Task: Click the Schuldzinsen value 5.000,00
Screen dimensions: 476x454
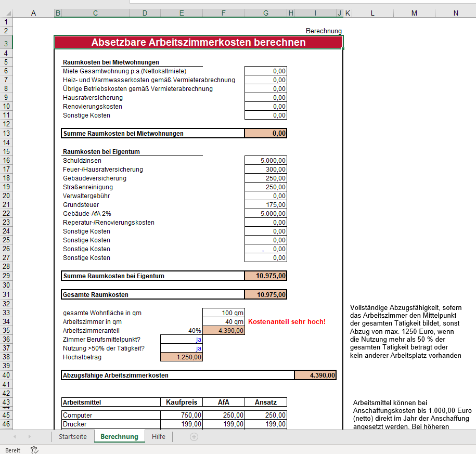Action: tap(265, 161)
